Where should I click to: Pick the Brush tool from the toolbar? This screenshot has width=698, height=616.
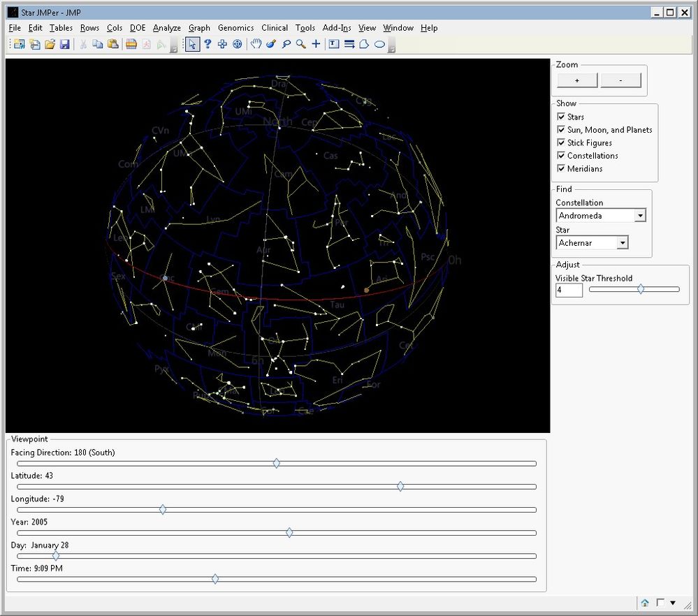[x=271, y=44]
